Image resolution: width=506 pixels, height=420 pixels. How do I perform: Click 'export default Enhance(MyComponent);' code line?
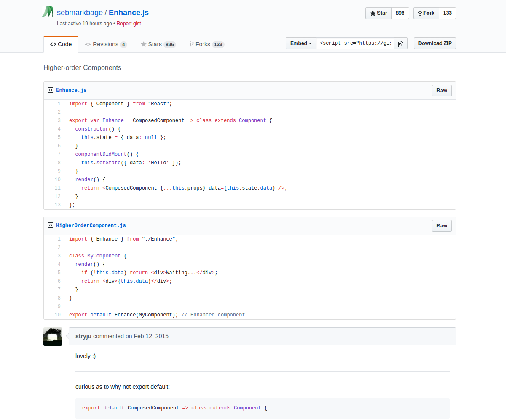click(124, 315)
